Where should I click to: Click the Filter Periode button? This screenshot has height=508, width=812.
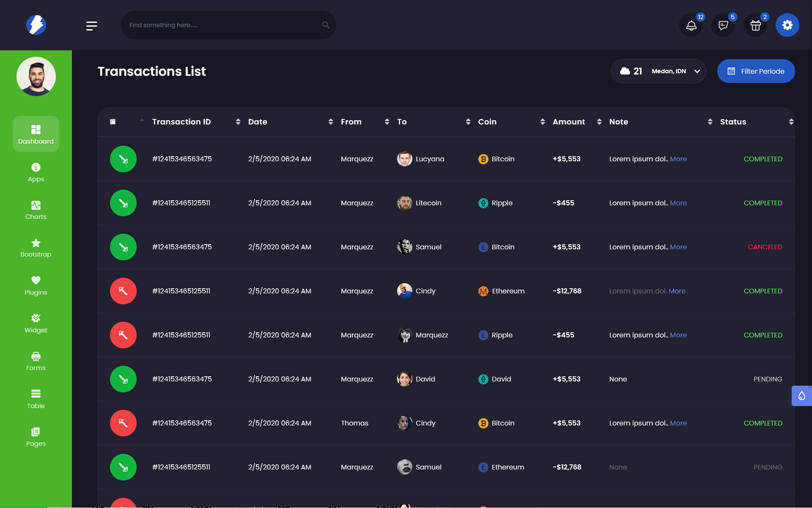(756, 71)
